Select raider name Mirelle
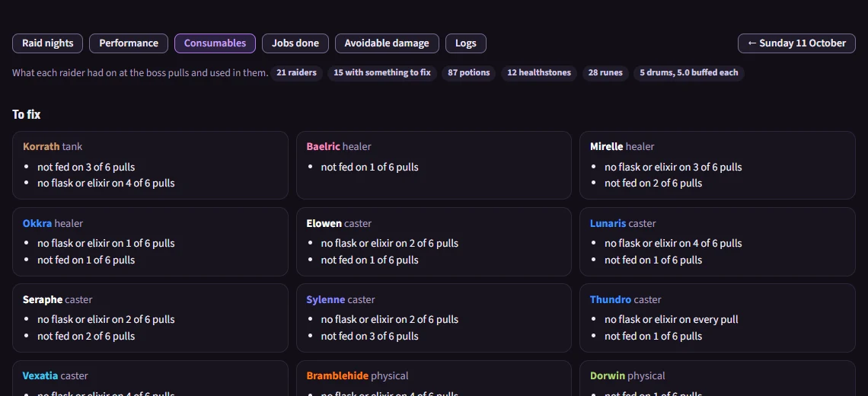 point(607,147)
